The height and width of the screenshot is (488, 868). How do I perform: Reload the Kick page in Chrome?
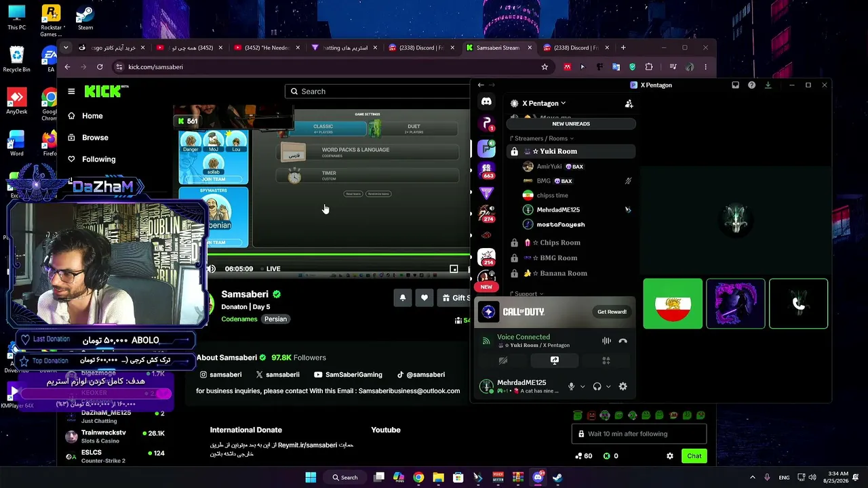pyautogui.click(x=100, y=67)
